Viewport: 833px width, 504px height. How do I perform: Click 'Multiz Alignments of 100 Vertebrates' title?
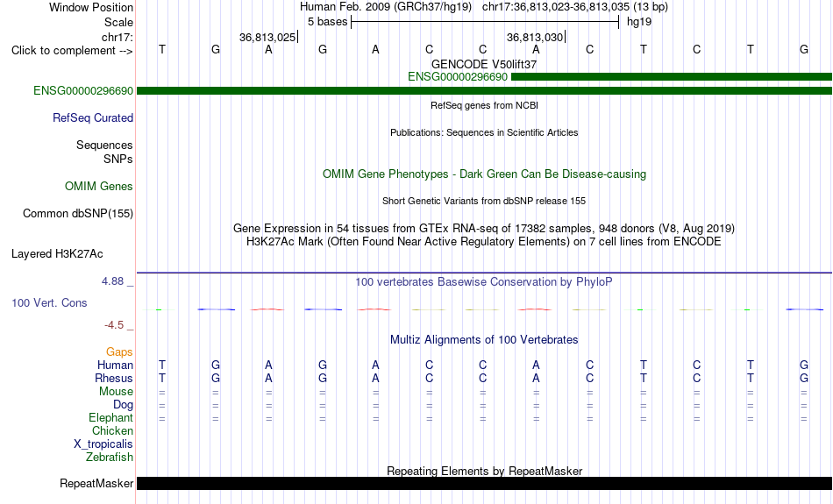click(484, 340)
